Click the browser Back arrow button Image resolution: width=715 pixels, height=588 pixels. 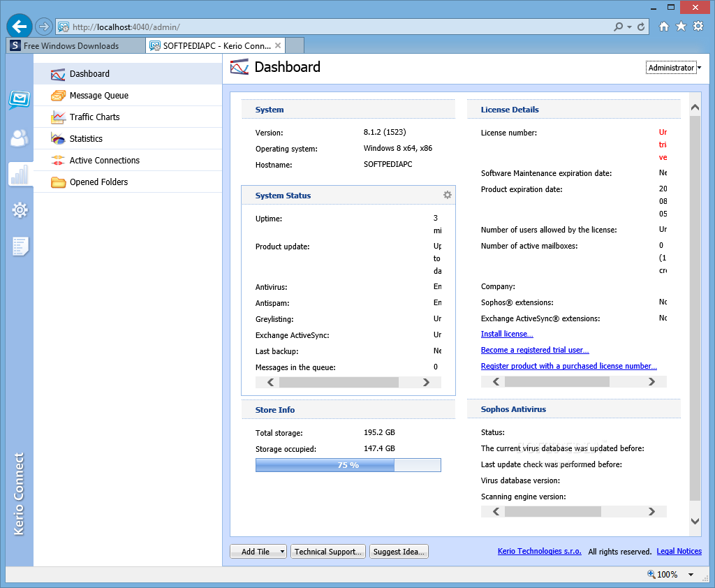click(x=19, y=27)
